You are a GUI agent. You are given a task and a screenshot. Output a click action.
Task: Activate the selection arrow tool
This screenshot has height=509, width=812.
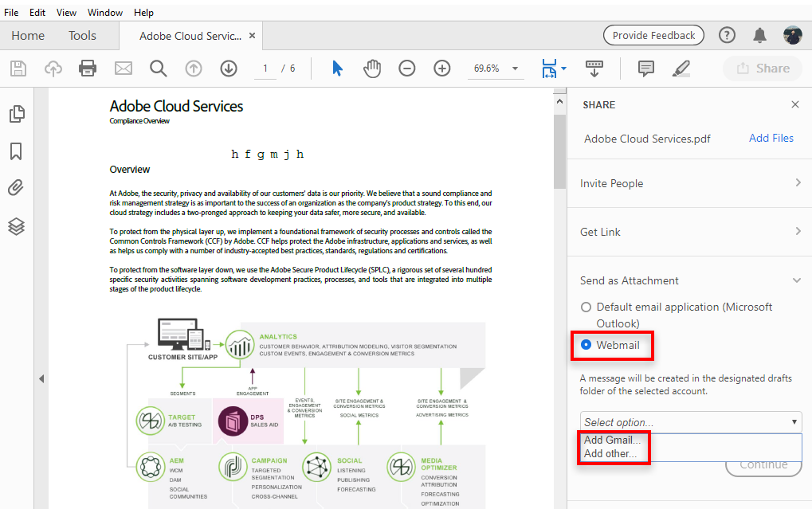(337, 69)
